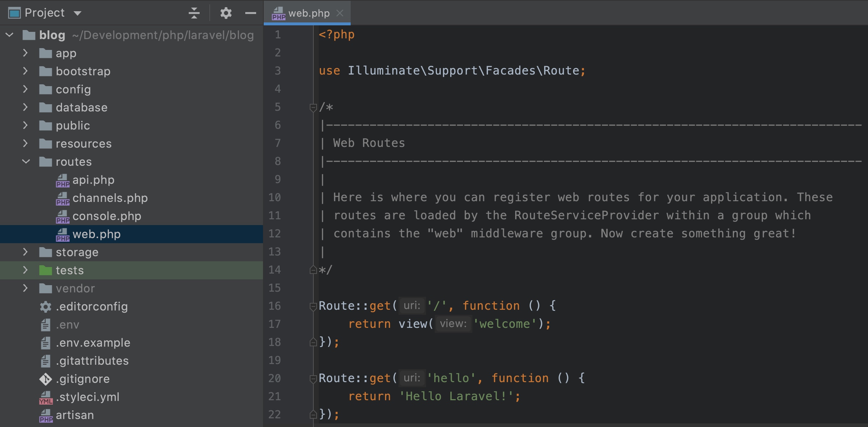Collapse the blog root folder
The image size is (868, 427).
(9, 35)
